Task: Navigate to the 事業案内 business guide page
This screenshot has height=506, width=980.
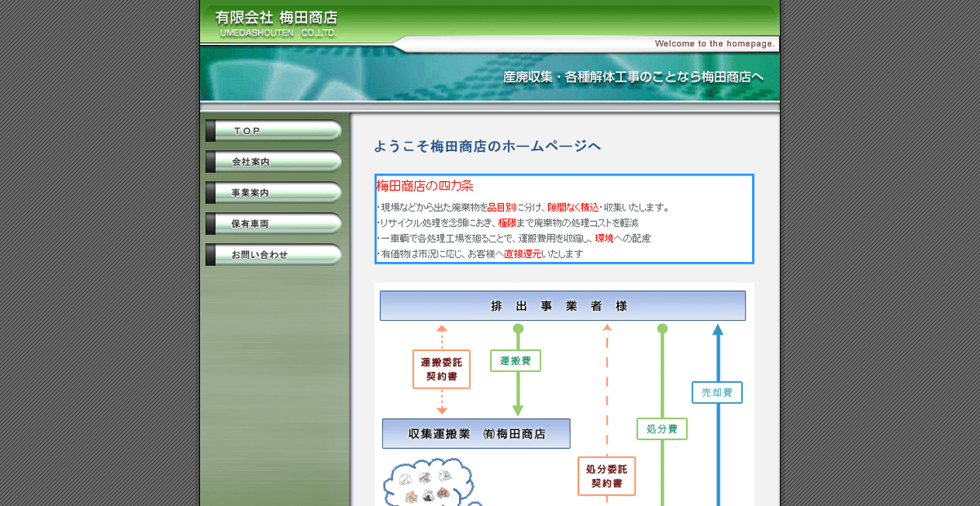Action: click(274, 193)
